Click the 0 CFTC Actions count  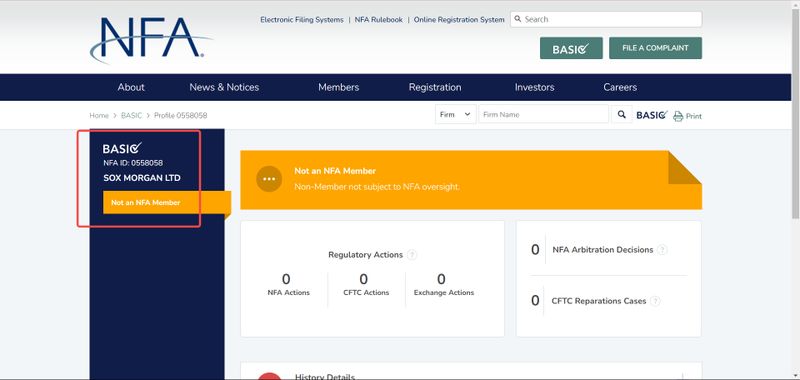[363, 279]
